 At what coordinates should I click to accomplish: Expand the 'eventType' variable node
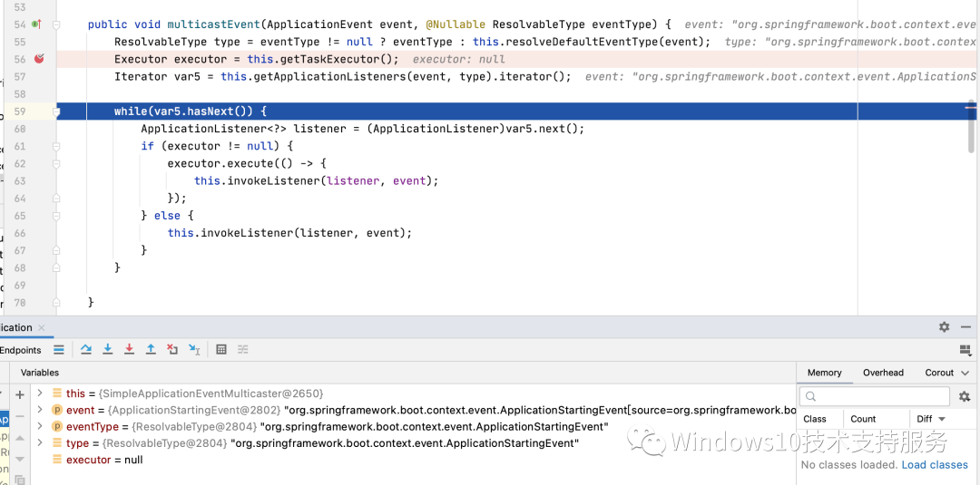(x=40, y=427)
